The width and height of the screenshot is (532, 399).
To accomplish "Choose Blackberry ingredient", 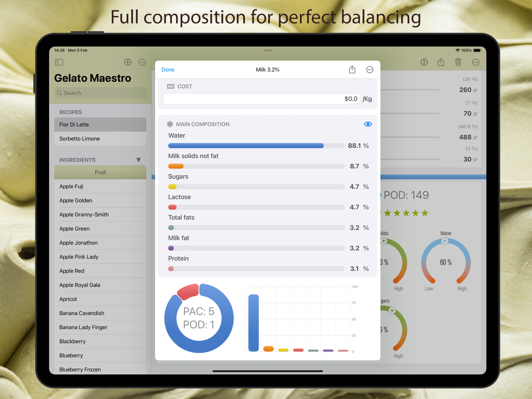I will point(100,341).
